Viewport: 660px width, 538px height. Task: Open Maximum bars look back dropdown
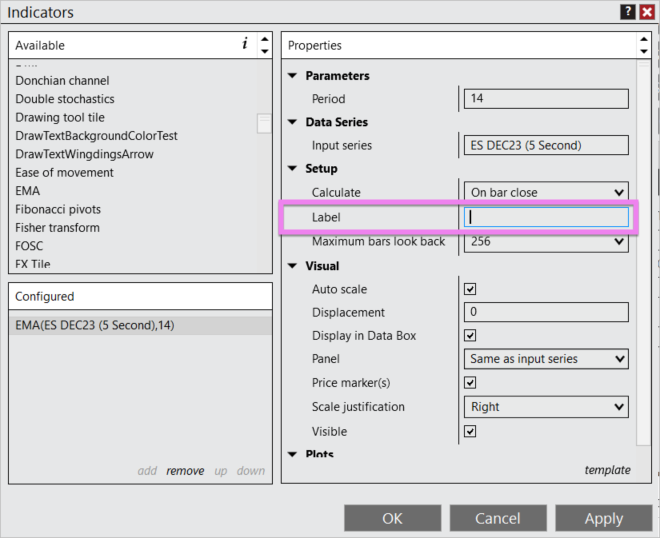[x=546, y=242]
